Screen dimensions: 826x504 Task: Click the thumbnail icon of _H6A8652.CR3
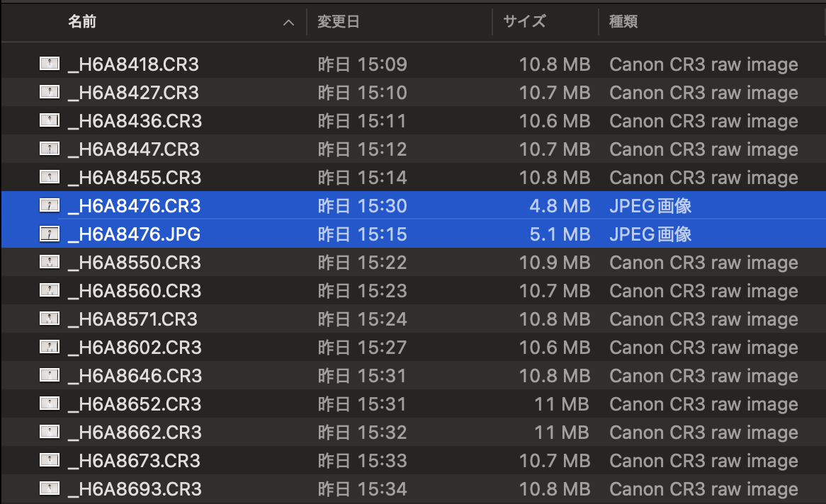[x=50, y=404]
